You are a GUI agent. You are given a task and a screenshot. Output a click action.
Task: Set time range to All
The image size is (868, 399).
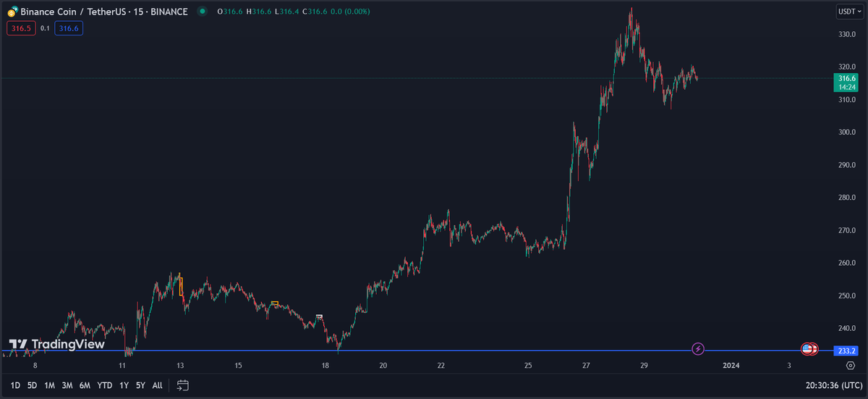pos(157,385)
